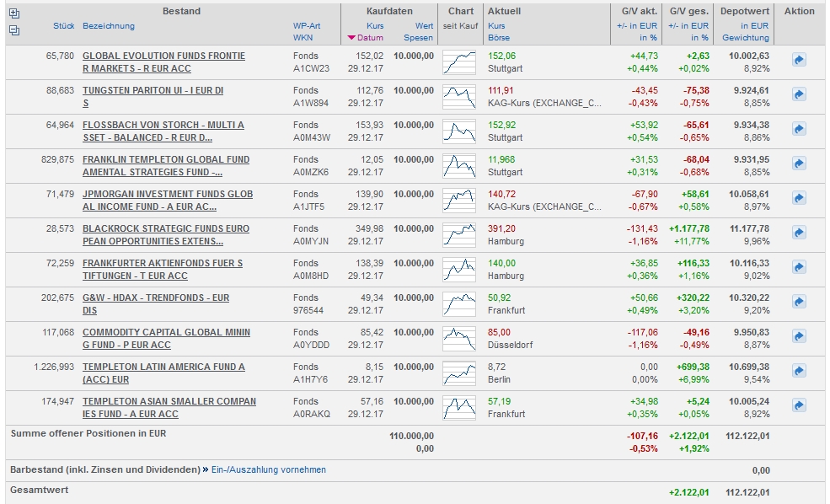This screenshot has width=830, height=504.
Task: Open Global Evolution Funds Frontier Markets link
Action: click(x=163, y=62)
